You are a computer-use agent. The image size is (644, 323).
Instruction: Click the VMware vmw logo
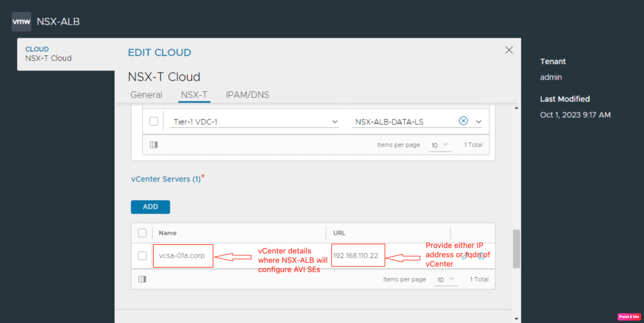tap(21, 21)
